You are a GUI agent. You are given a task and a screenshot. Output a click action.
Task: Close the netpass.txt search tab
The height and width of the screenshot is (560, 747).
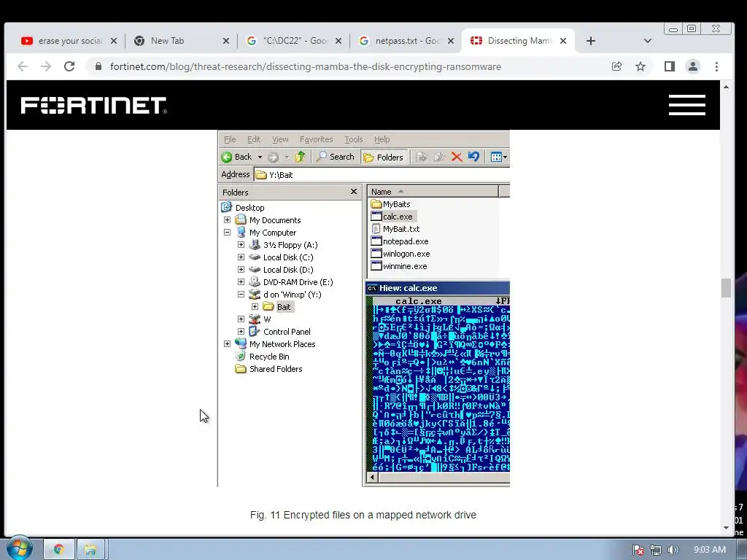451,41
